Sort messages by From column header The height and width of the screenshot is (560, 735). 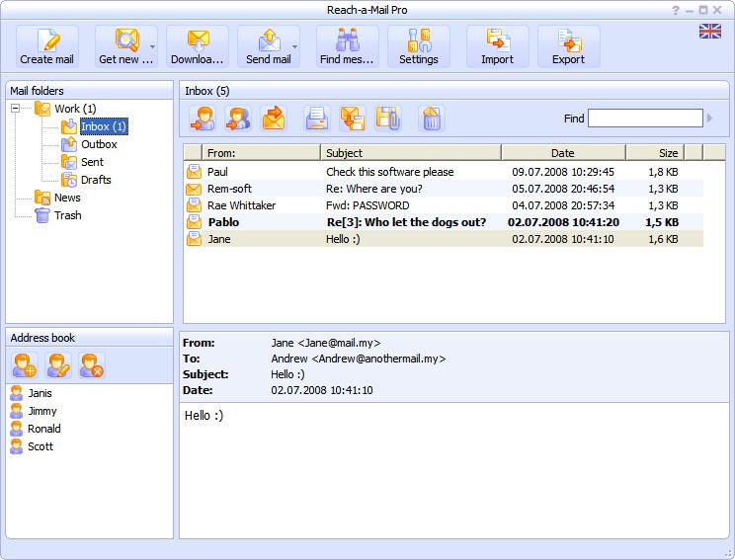(x=261, y=153)
